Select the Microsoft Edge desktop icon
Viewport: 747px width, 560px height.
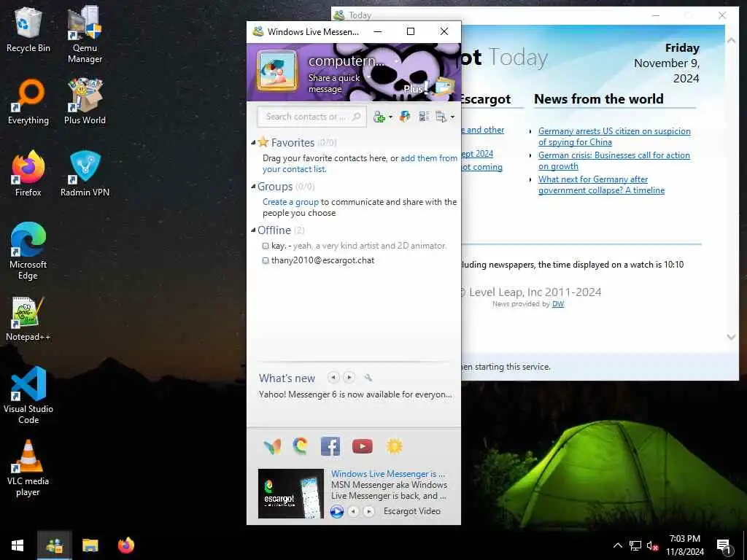[x=28, y=252]
